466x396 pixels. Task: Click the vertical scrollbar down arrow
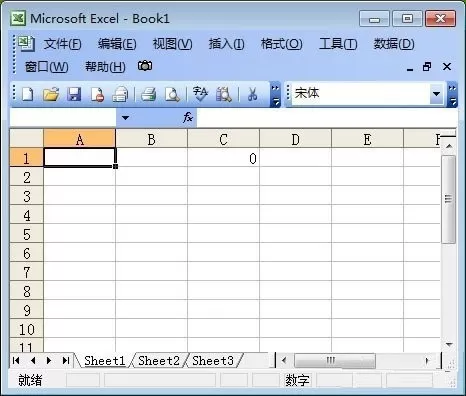[449, 344]
